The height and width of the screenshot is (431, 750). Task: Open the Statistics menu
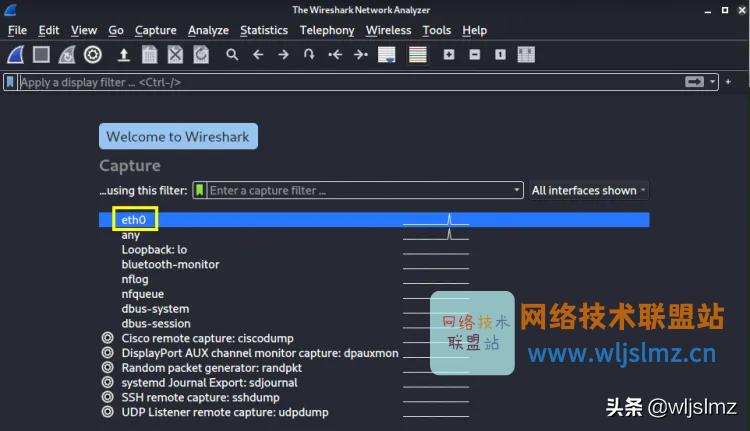click(x=264, y=30)
